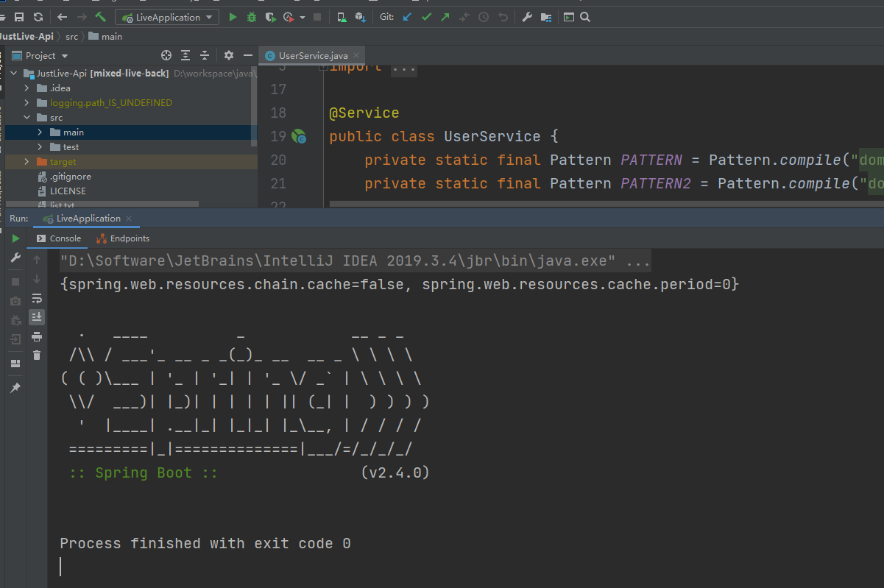Image resolution: width=884 pixels, height=588 pixels.
Task: Show Git history with the clock icon
Action: [484, 17]
